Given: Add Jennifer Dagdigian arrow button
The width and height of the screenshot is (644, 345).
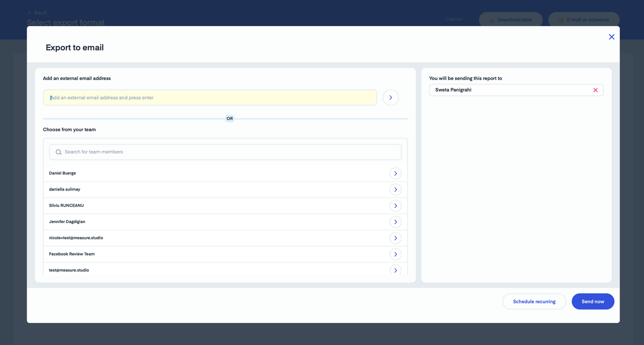Looking at the screenshot, I should (396, 222).
